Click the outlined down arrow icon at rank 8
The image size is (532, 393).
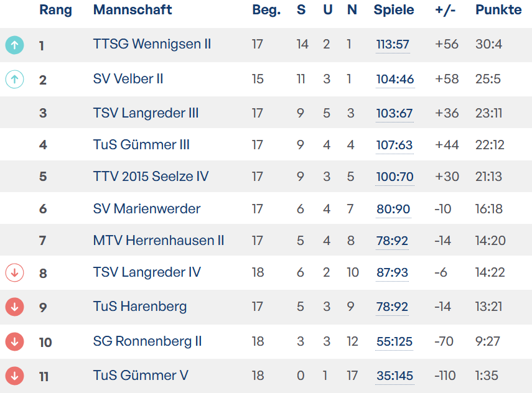[x=14, y=272]
